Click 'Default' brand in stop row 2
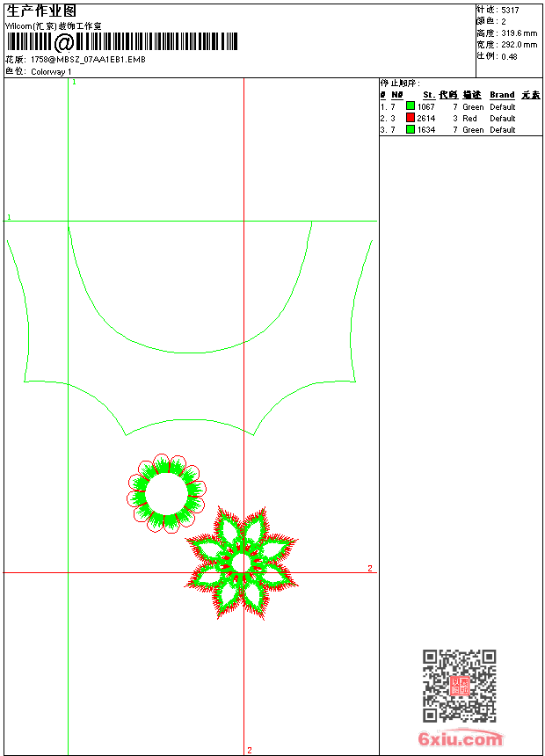Viewport: 545px width, 756px height. 503,119
